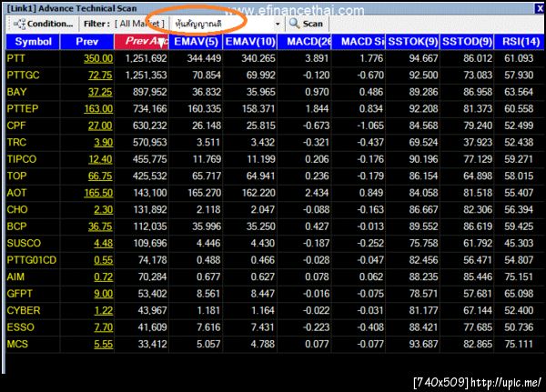This screenshot has width=546, height=392.
Task: Click AOT previous price 165.50
Action: tap(98, 193)
